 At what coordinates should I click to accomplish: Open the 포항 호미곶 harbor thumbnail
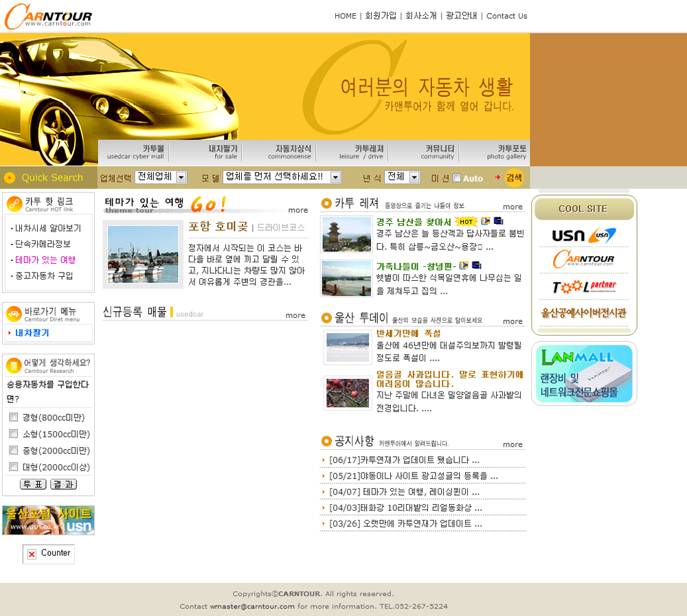[x=144, y=253]
